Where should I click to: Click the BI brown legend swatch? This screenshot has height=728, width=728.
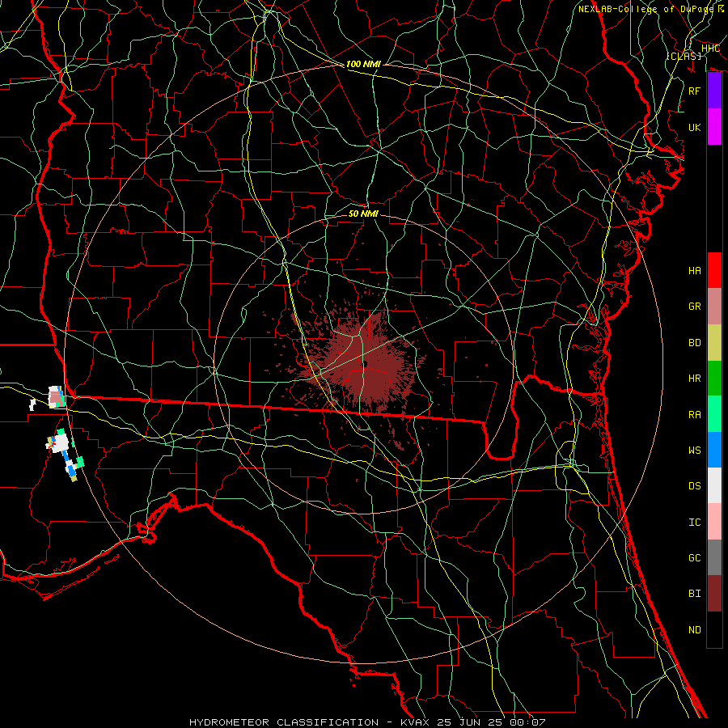[714, 594]
